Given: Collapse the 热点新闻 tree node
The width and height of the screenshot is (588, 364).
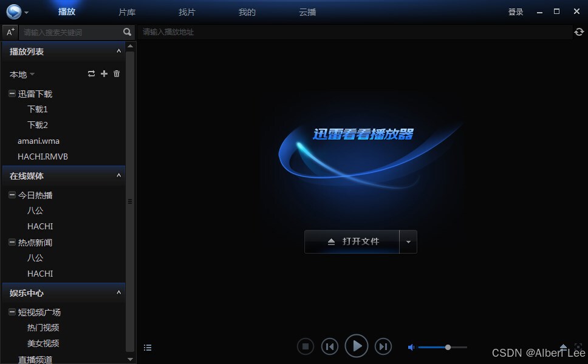Looking at the screenshot, I should pos(12,242).
